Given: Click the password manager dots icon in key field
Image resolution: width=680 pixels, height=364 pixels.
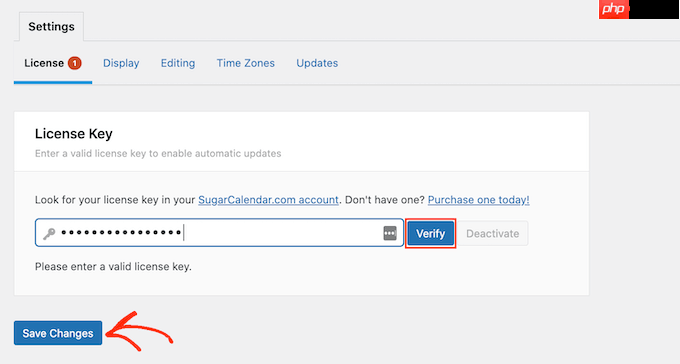Looking at the screenshot, I should coord(390,233).
